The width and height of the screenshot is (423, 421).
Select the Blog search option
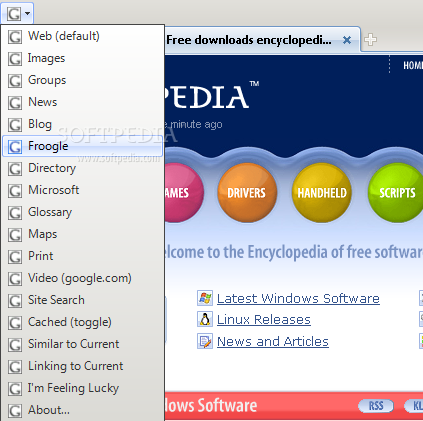[x=83, y=124]
